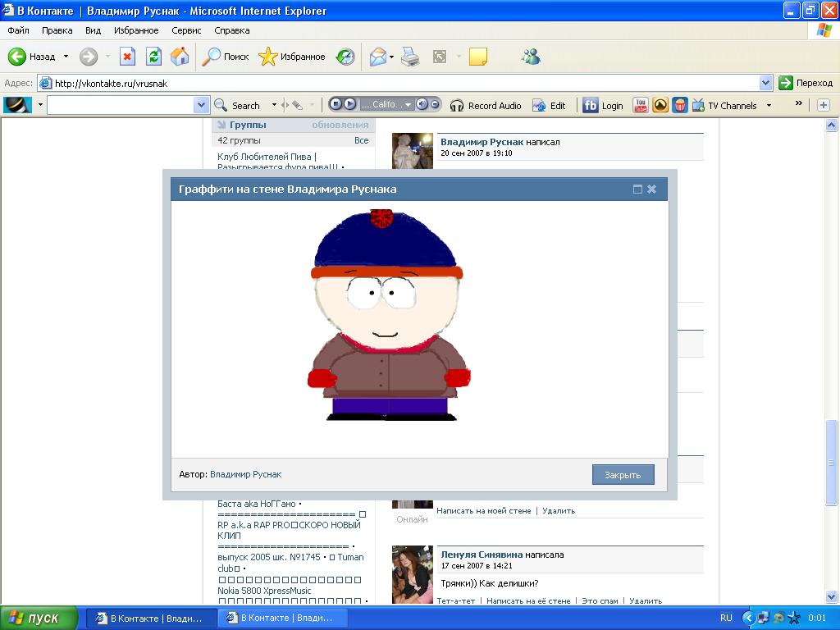Image resolution: width=840 pixels, height=630 pixels.
Task: Refresh the page with green arrows icon
Action: 153,57
